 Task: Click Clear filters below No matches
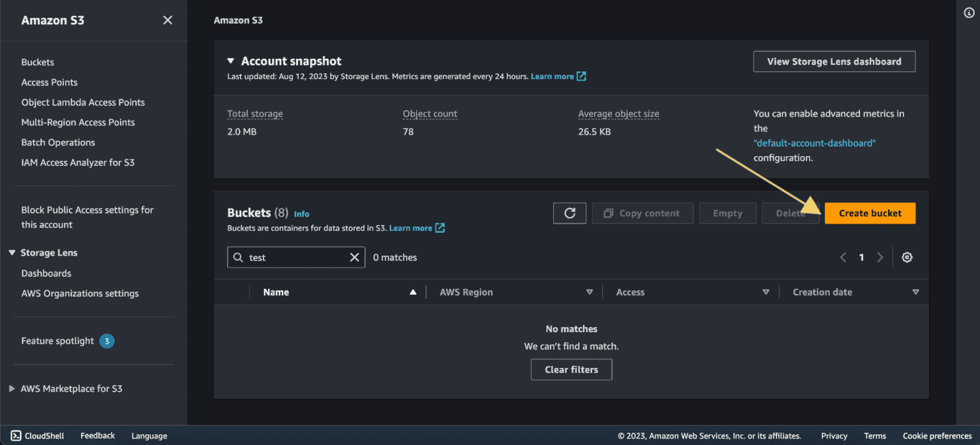[571, 369]
